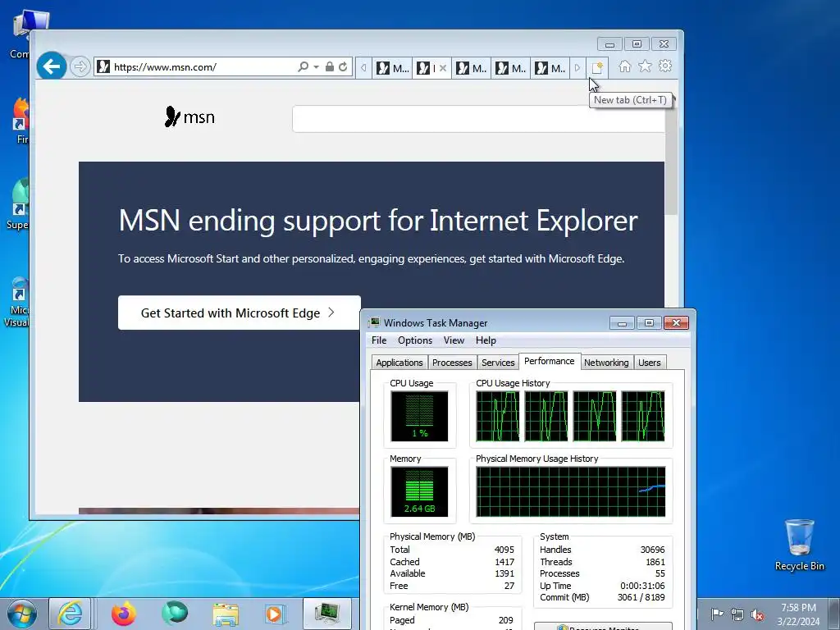Click the Up Time value 0:00:31:06
This screenshot has width=840, height=630.
click(642, 586)
